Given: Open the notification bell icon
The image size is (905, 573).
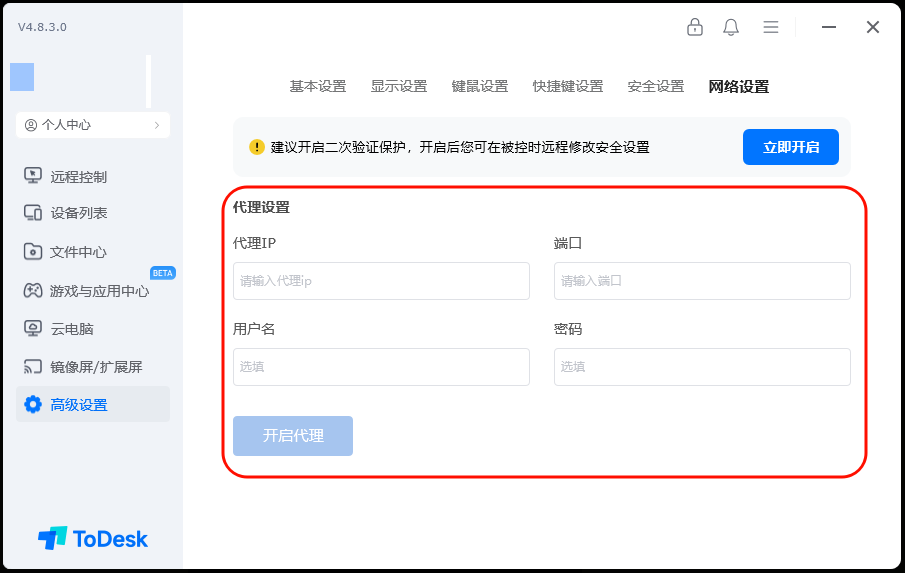Looking at the screenshot, I should (x=731, y=27).
